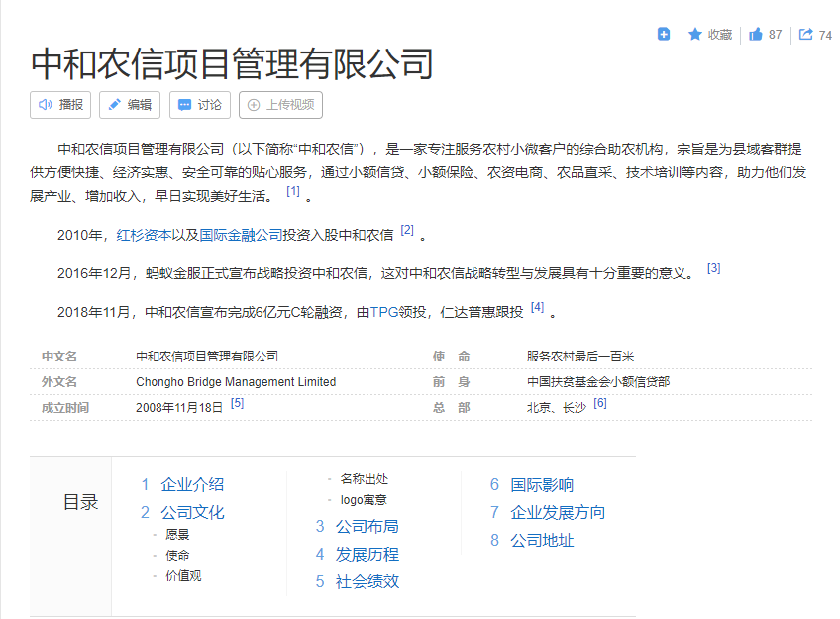Click the 播报 button text
The image size is (840, 619).
pos(70,105)
